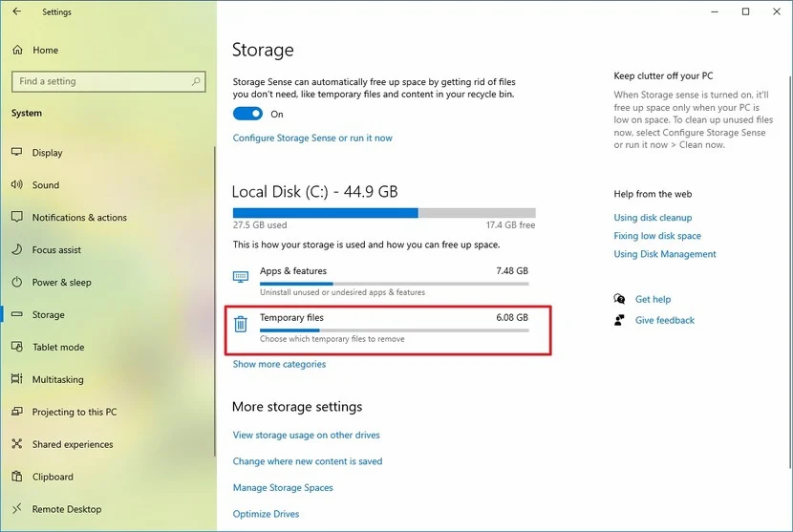Click the Projecting to this PC icon
This screenshot has height=532, width=793.
tap(16, 411)
